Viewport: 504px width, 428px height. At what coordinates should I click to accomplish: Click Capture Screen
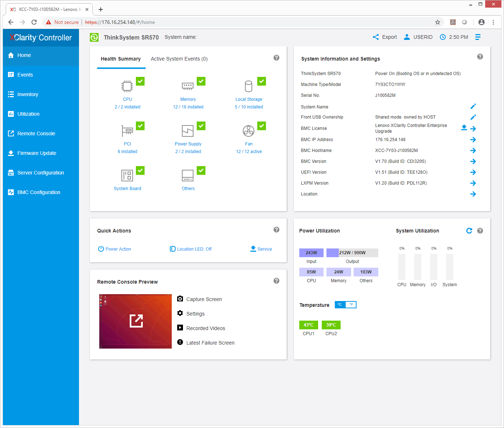(199, 299)
